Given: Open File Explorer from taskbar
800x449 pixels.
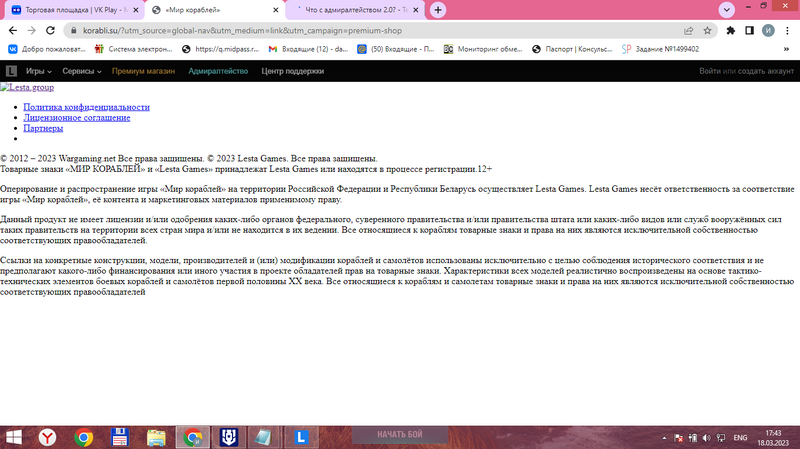Looking at the screenshot, I should pos(156,437).
